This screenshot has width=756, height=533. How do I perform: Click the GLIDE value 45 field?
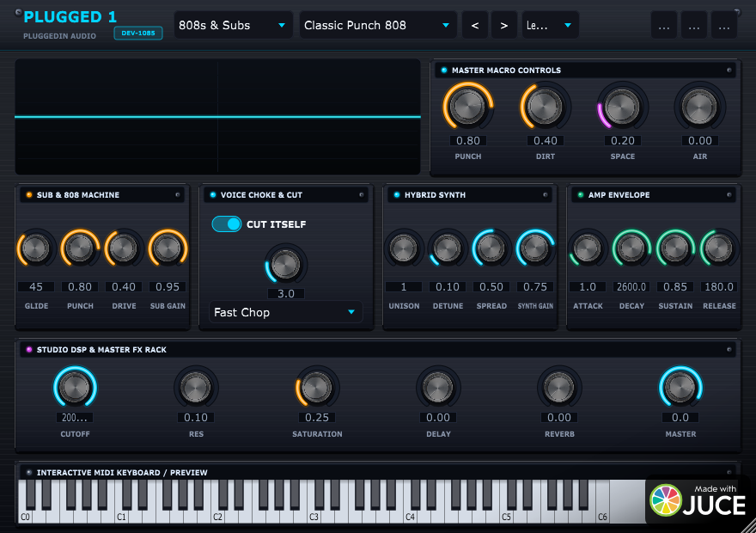(36, 287)
